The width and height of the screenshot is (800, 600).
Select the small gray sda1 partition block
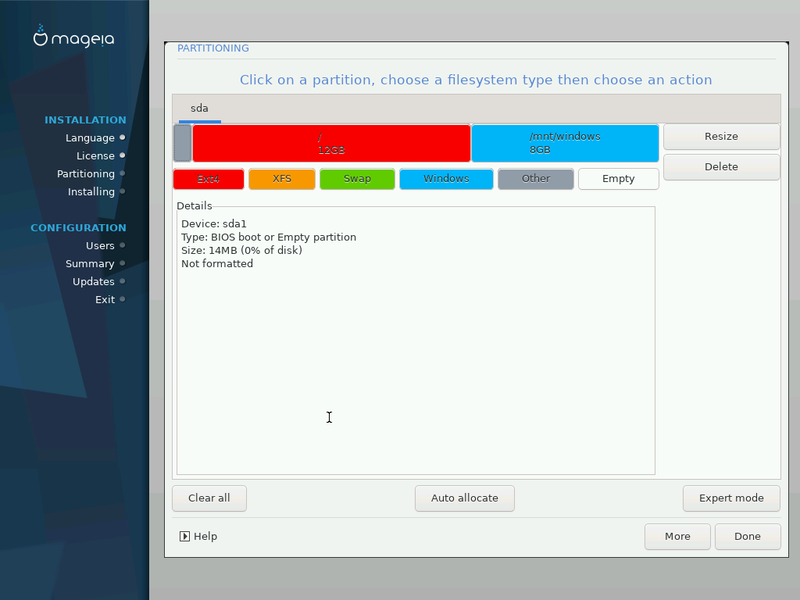pyautogui.click(x=182, y=143)
